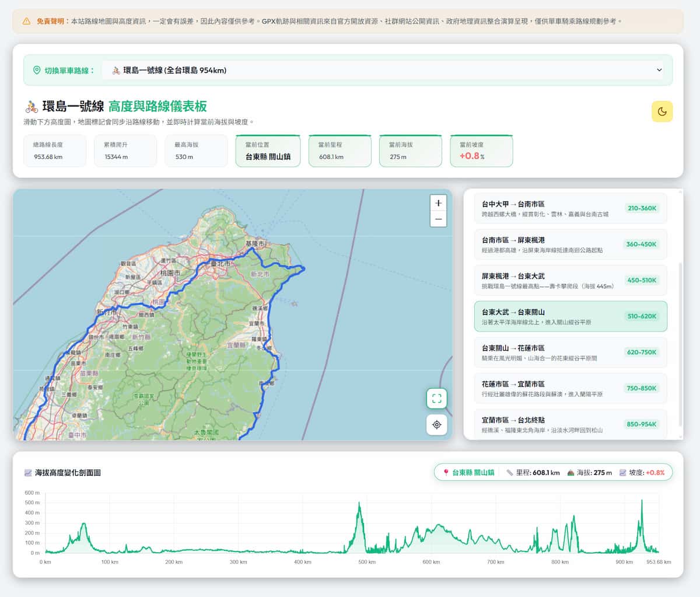700x597 pixels.
Task: Click the chart icon beside 海拔高度變化剖面圖
Action: point(28,473)
